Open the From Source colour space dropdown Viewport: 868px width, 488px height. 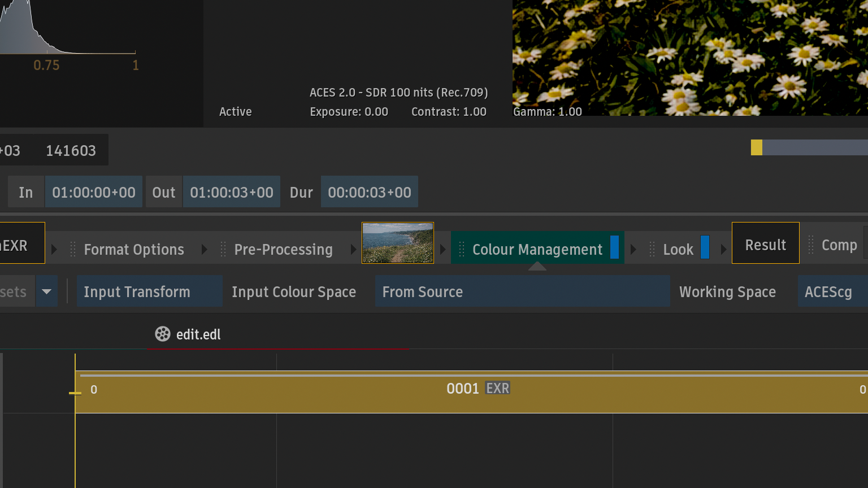[x=522, y=291]
